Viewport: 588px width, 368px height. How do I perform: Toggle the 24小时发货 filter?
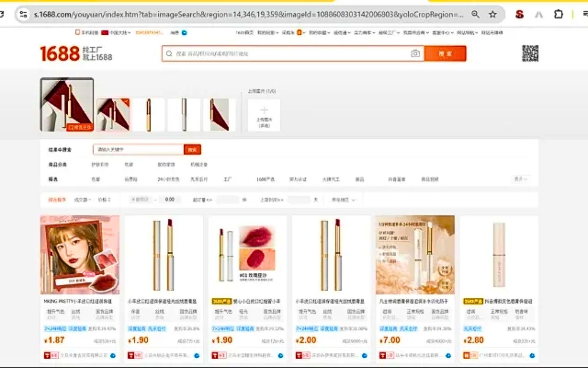click(x=168, y=179)
